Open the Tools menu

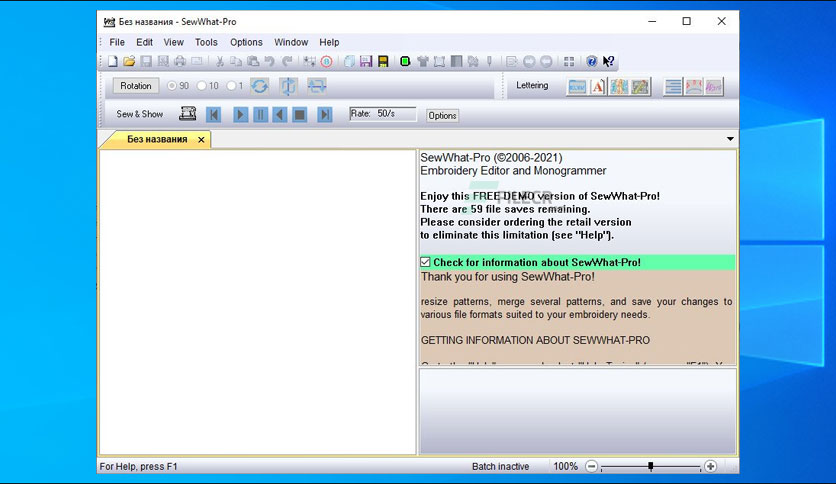click(x=206, y=42)
